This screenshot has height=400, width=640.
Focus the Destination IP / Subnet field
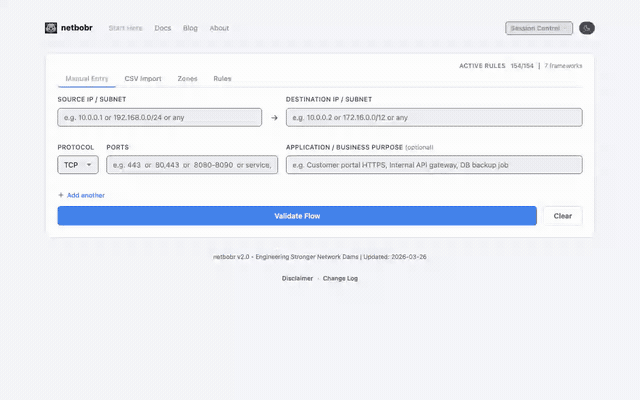click(x=434, y=118)
